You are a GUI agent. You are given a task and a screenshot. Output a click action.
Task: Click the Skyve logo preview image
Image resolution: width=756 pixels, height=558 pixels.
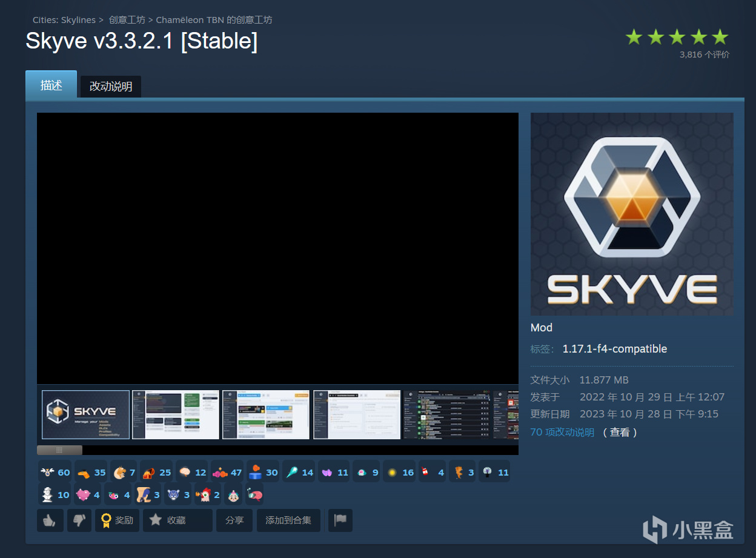(632, 214)
